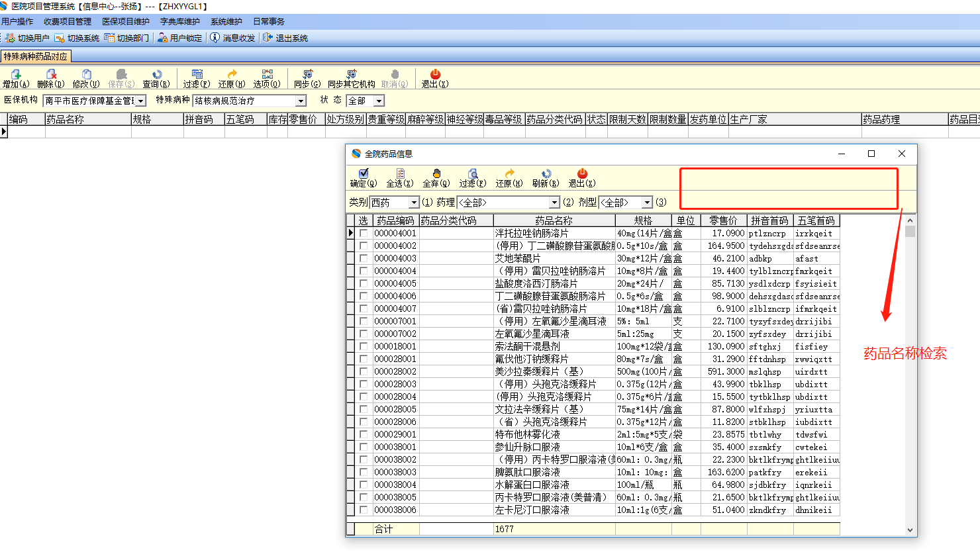This screenshot has width=980, height=558.
Task: Open the 字典库维护 menu
Action: (180, 22)
